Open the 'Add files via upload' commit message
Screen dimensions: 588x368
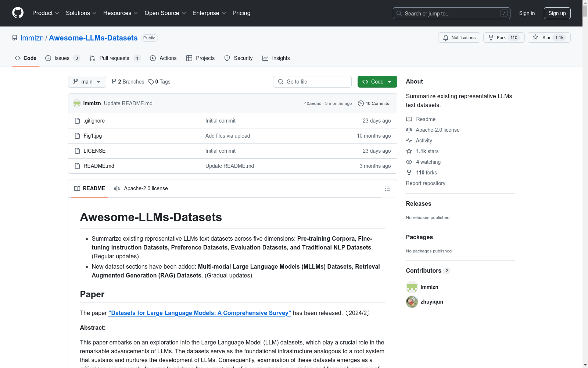[x=228, y=136]
